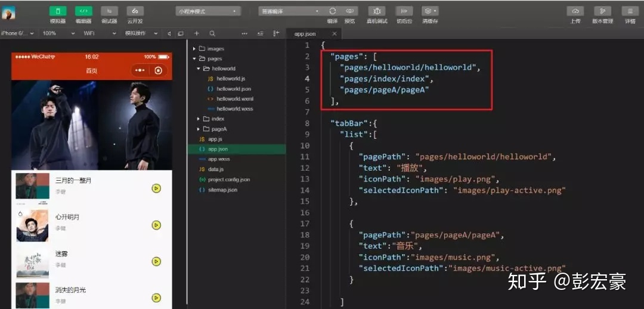Select the app.json editor tab

(x=306, y=34)
